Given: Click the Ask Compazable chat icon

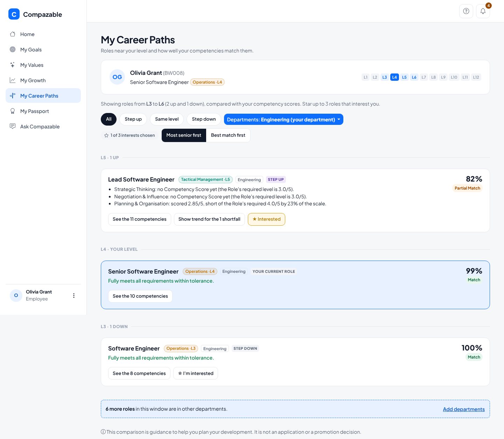Looking at the screenshot, I should coord(13,126).
